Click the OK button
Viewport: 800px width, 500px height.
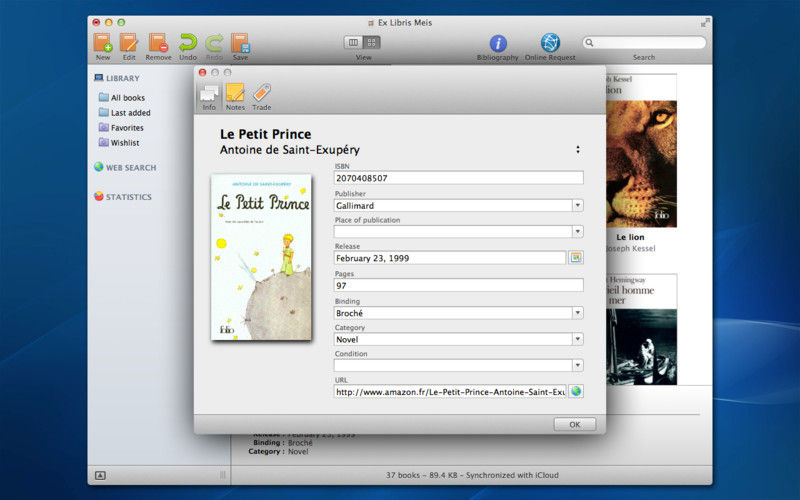(574, 424)
